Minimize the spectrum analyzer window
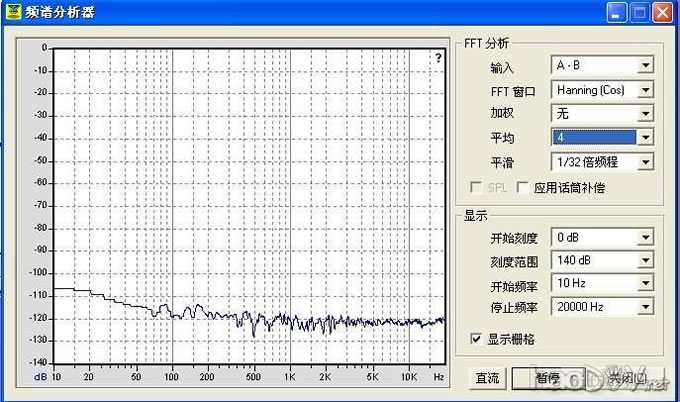 pyautogui.click(x=617, y=12)
